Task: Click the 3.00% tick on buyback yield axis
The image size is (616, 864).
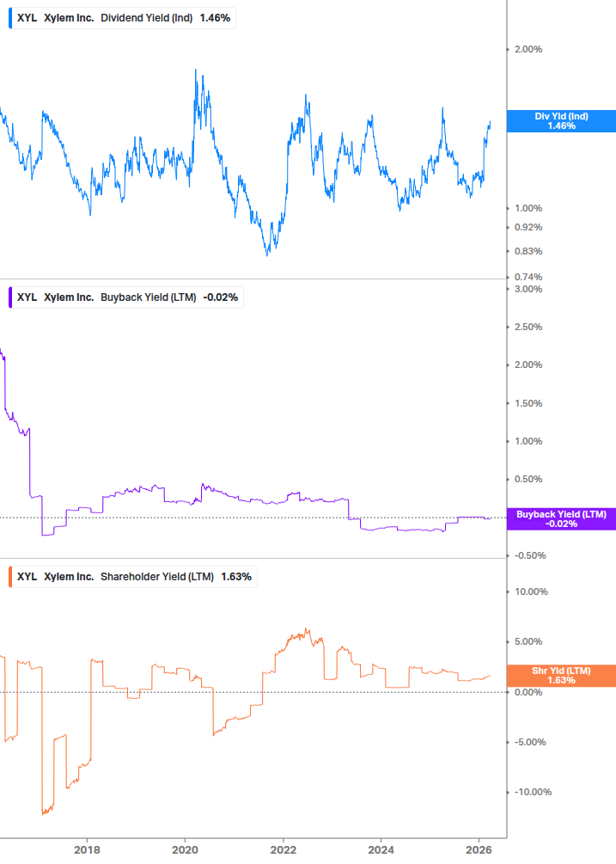Action: point(528,289)
